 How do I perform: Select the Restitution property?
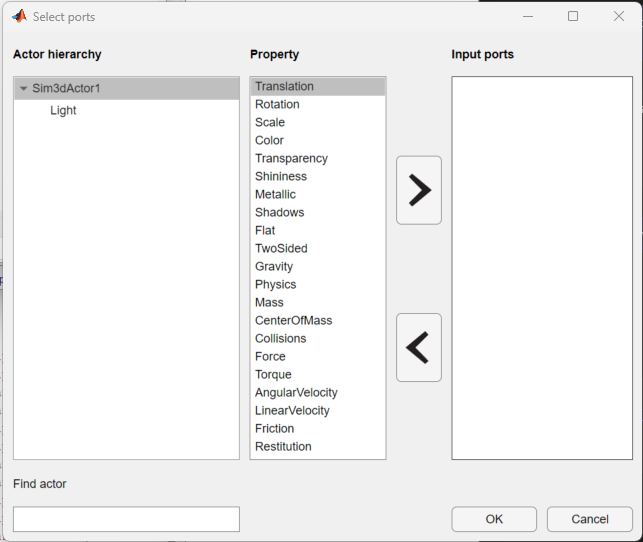click(x=318, y=447)
